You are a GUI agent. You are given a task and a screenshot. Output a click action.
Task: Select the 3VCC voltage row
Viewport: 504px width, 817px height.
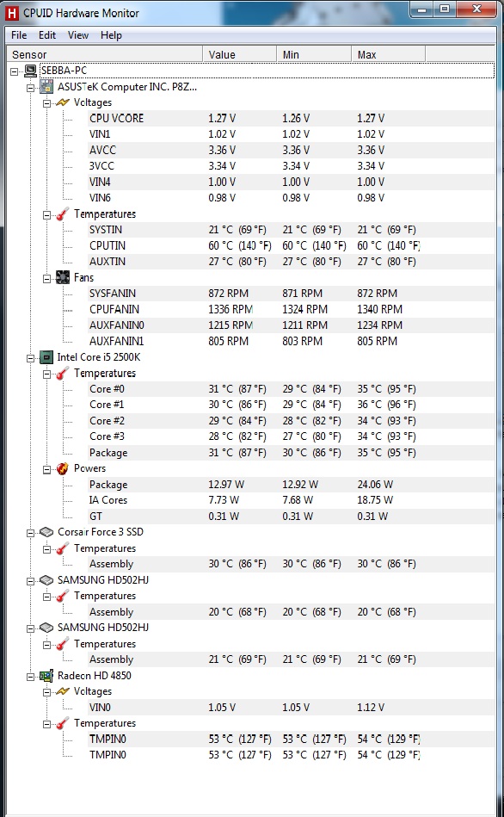pyautogui.click(x=291, y=166)
